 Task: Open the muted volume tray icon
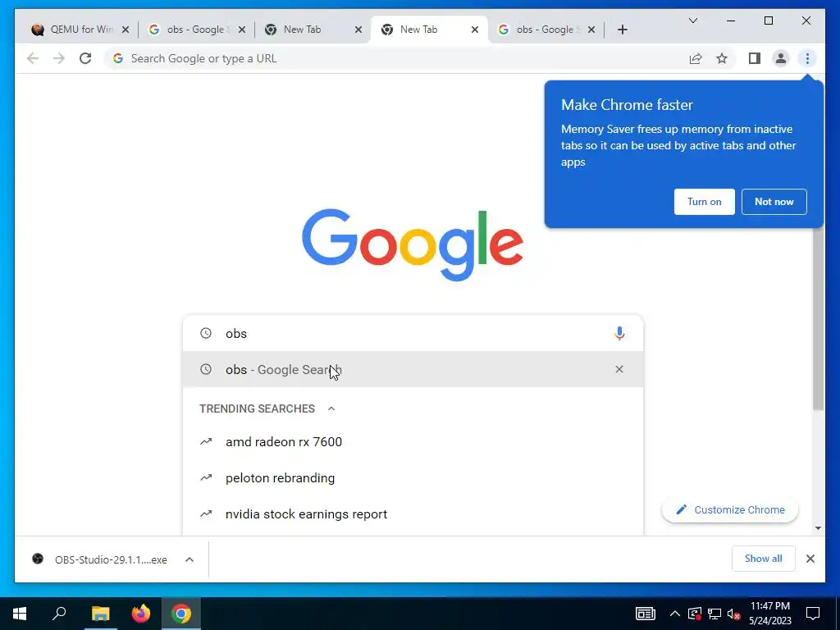click(x=734, y=614)
